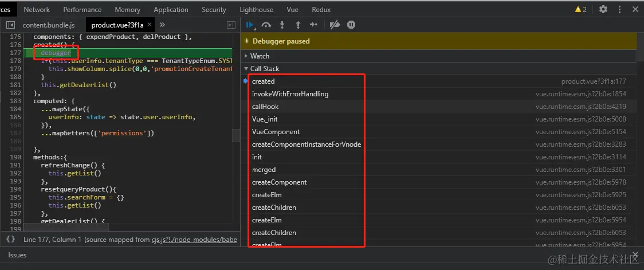The image size is (644, 270).
Task: Open DevTools settings gear
Action: 603,9
